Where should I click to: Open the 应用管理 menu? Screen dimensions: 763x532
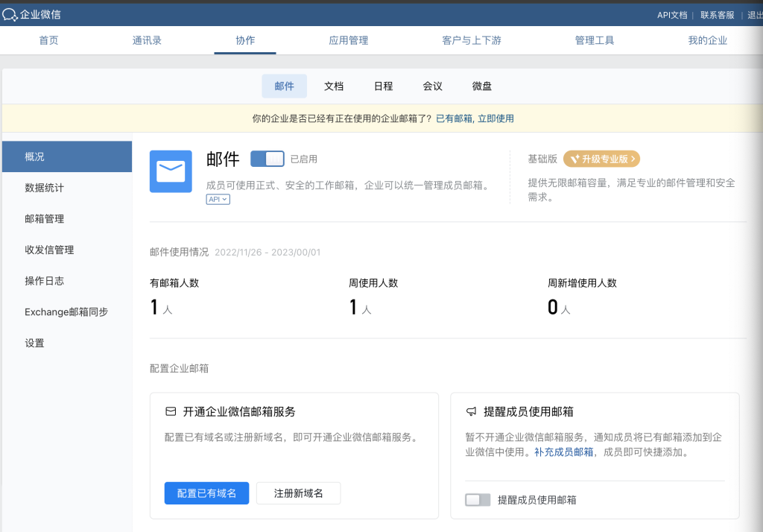(x=347, y=41)
